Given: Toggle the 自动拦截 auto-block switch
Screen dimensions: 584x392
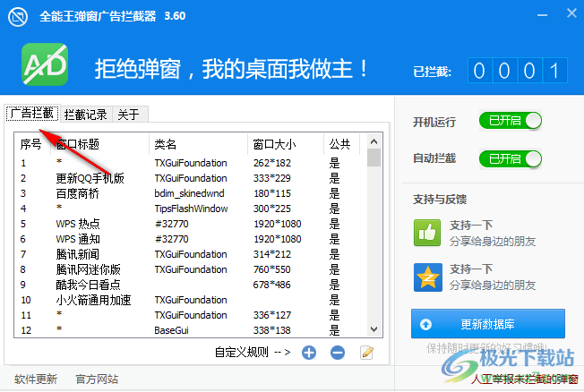Looking at the screenshot, I should tap(511, 159).
